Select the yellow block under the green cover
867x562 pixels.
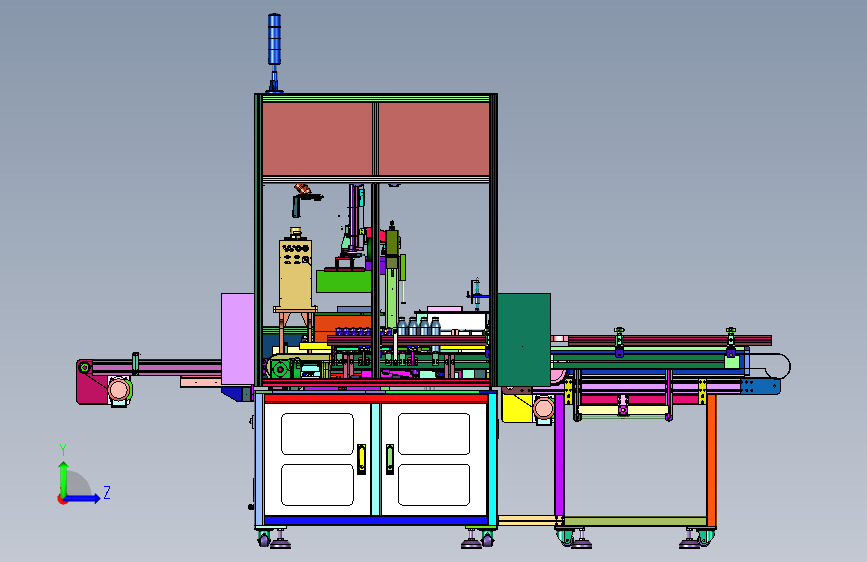pos(517,408)
